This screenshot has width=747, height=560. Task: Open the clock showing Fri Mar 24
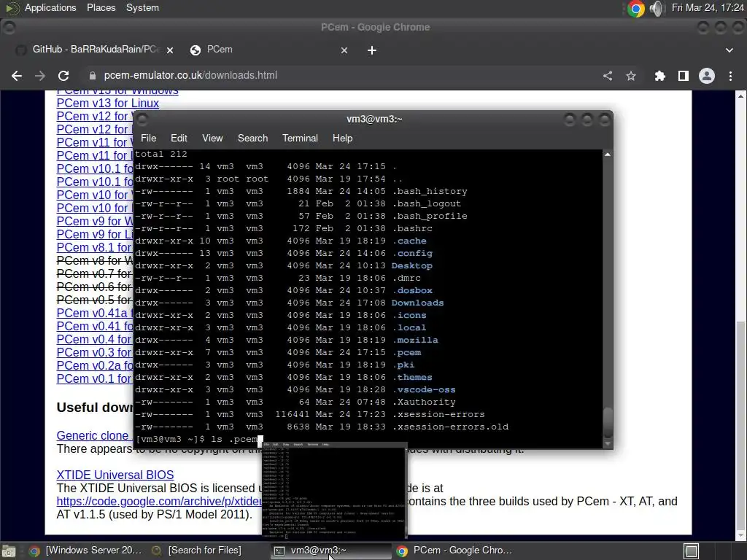coord(708,7)
